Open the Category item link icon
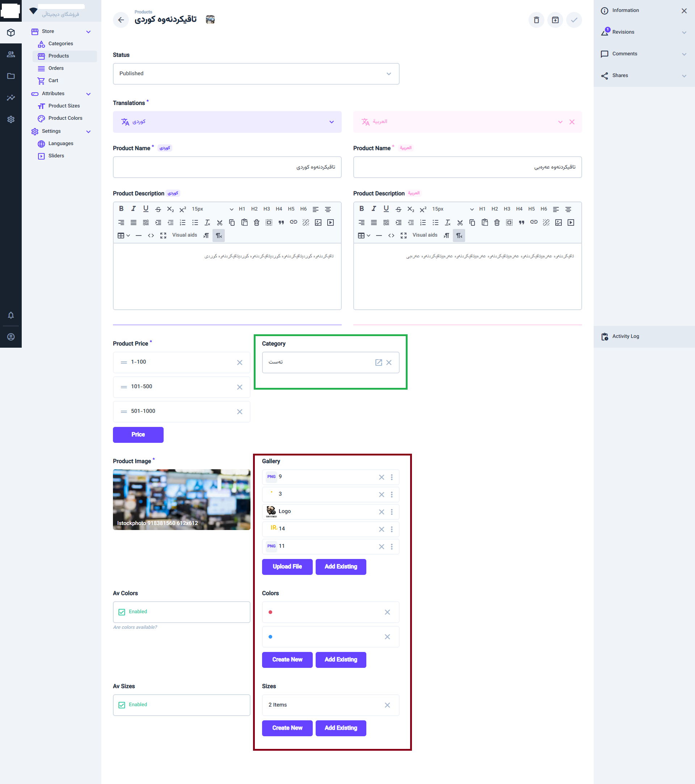 (x=378, y=363)
